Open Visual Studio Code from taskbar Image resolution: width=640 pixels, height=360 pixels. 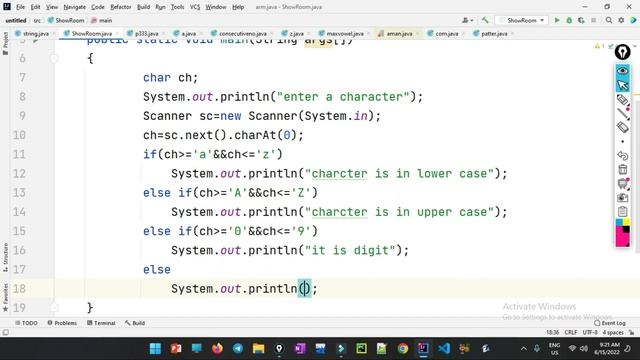point(444,349)
